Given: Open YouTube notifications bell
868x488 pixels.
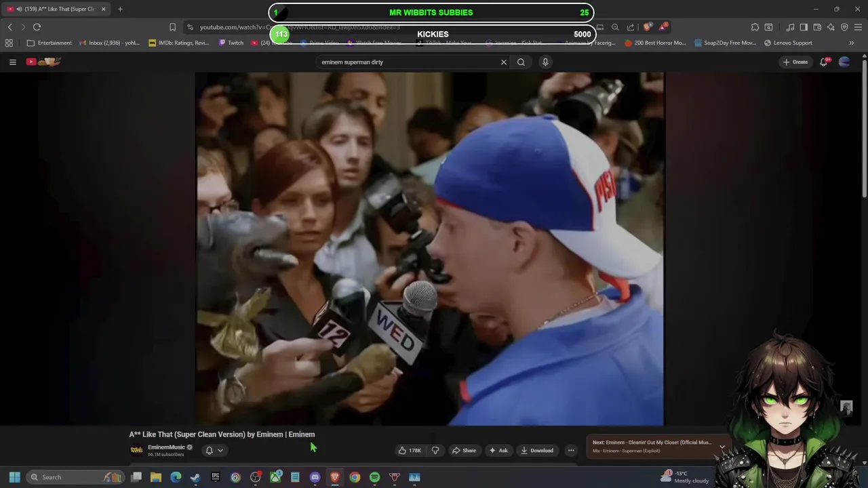Looking at the screenshot, I should click(x=824, y=62).
